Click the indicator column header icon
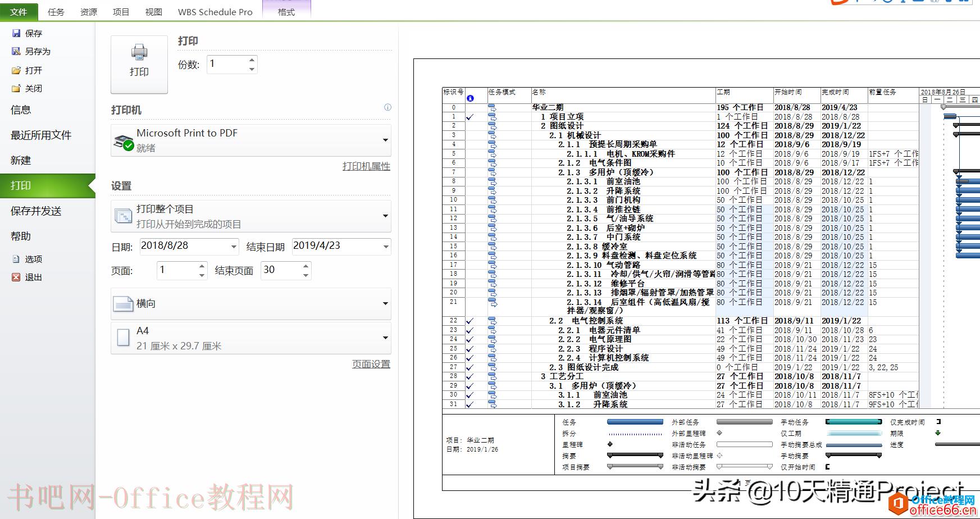 [x=471, y=98]
